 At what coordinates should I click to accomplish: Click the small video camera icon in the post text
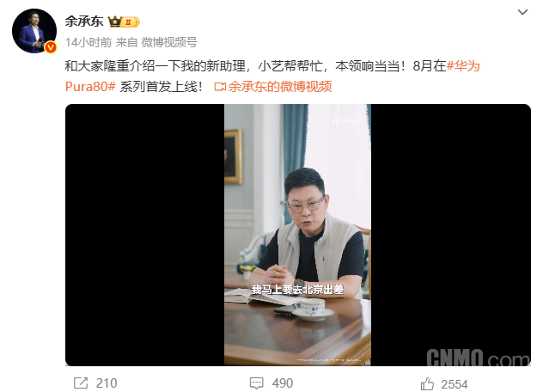(x=220, y=87)
